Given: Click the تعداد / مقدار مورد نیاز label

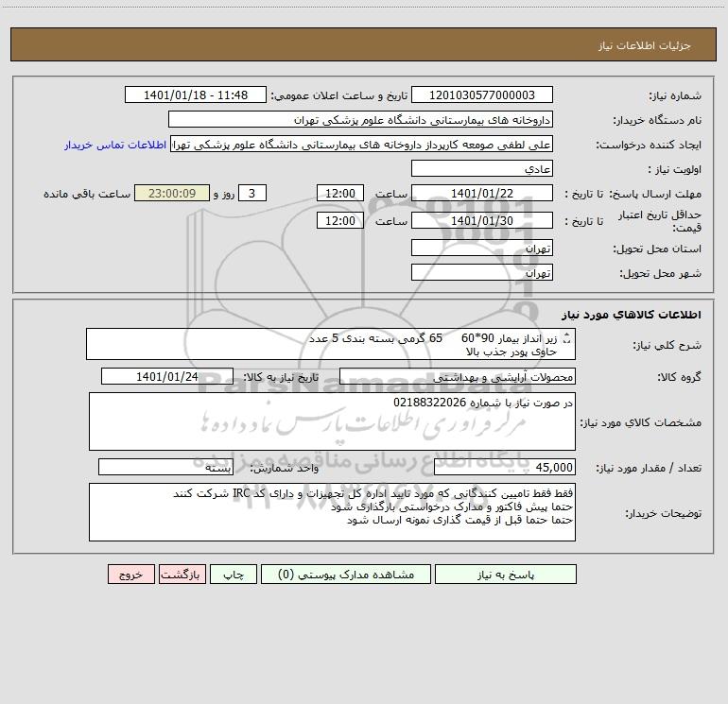Looking at the screenshot, I should (x=649, y=468).
